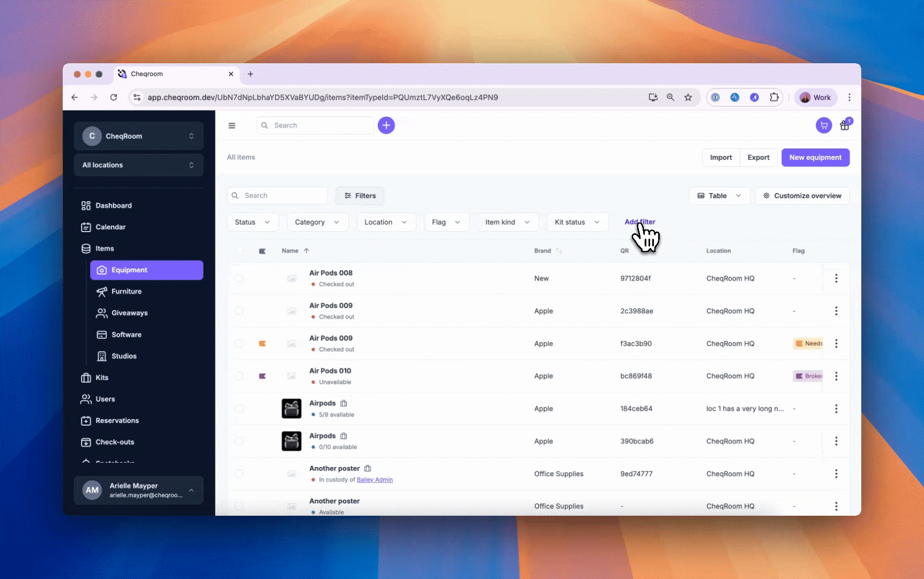Screen dimensions: 924x579
Task: Toggle the hamburger sidebar menu
Action: click(232, 125)
